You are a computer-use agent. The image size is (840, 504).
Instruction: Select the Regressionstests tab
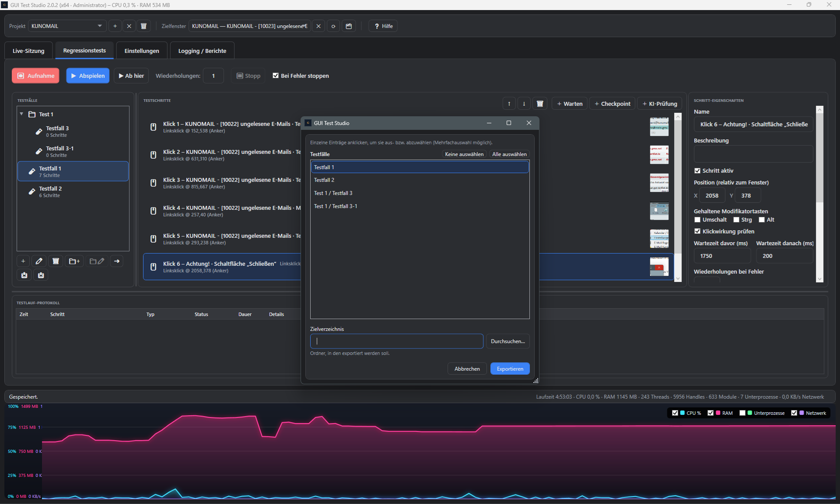point(84,51)
